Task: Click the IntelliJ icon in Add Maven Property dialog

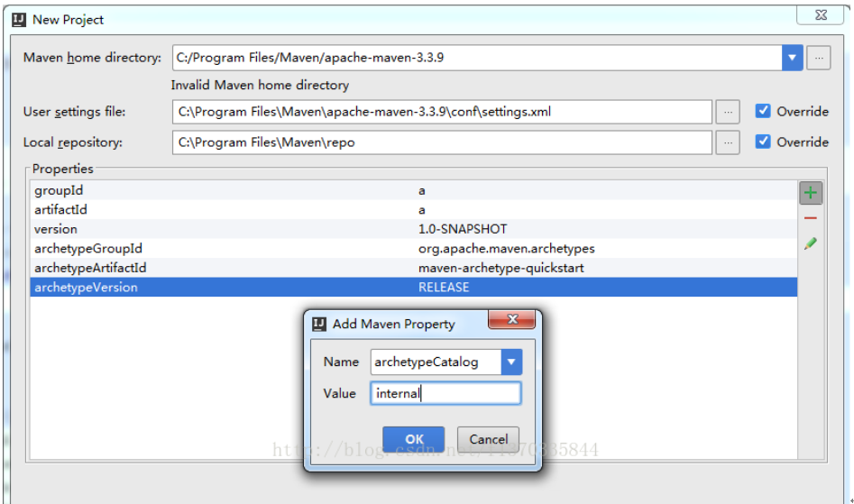Action: click(x=319, y=324)
